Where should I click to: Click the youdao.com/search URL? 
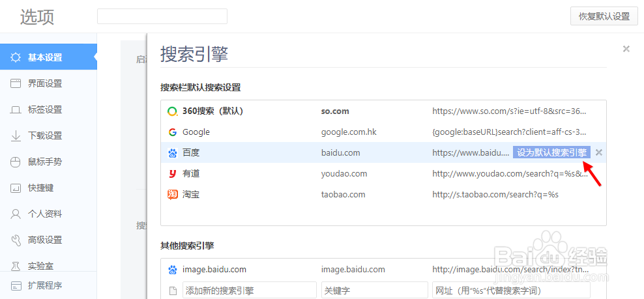click(510, 174)
